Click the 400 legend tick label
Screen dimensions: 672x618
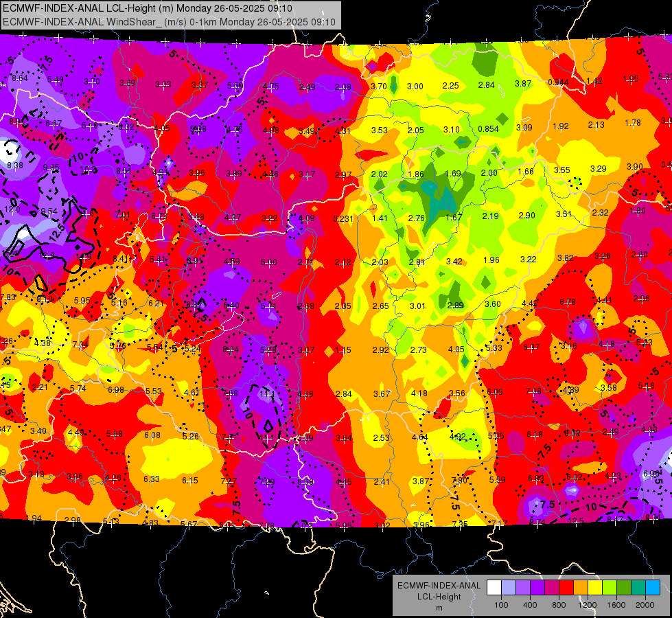point(530,605)
